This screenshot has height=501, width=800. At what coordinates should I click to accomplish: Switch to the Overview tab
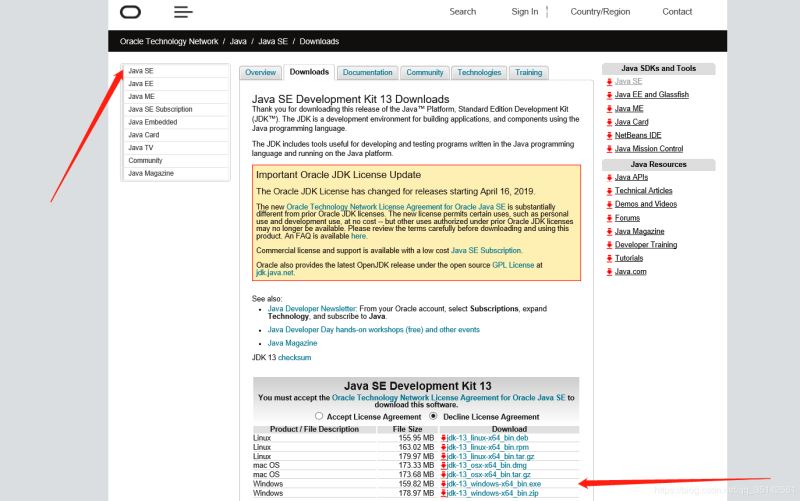click(260, 72)
